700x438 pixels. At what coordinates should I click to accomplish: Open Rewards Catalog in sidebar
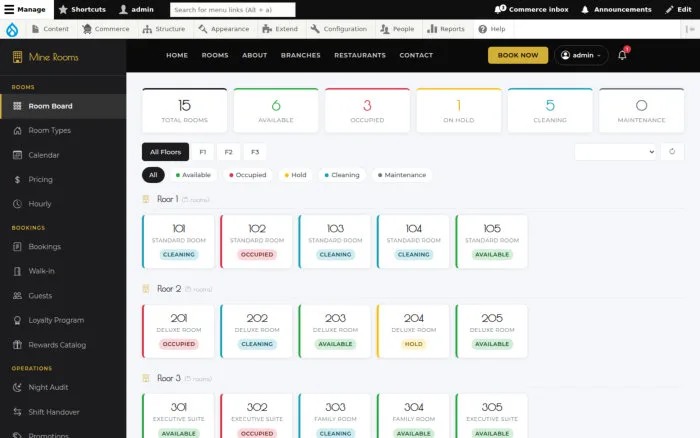pos(63,345)
